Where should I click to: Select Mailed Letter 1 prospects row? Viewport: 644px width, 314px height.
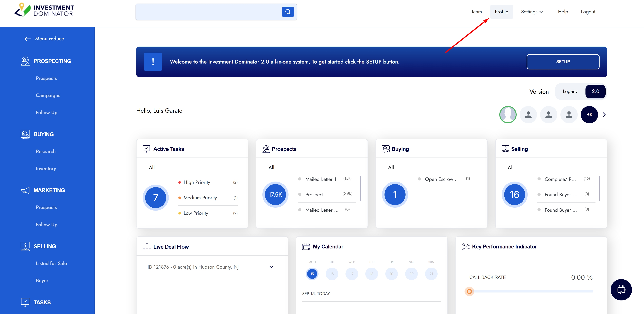[327, 179]
